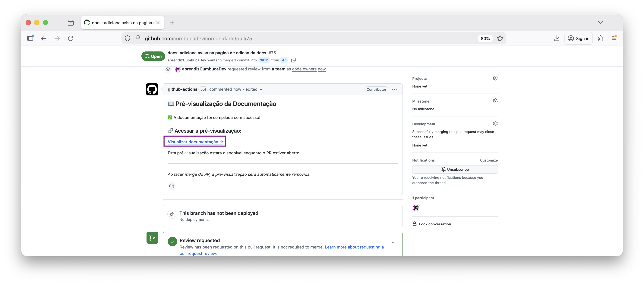This screenshot has height=284, width=644.
Task: Click the 1 participant heading
Action: coord(423,198)
